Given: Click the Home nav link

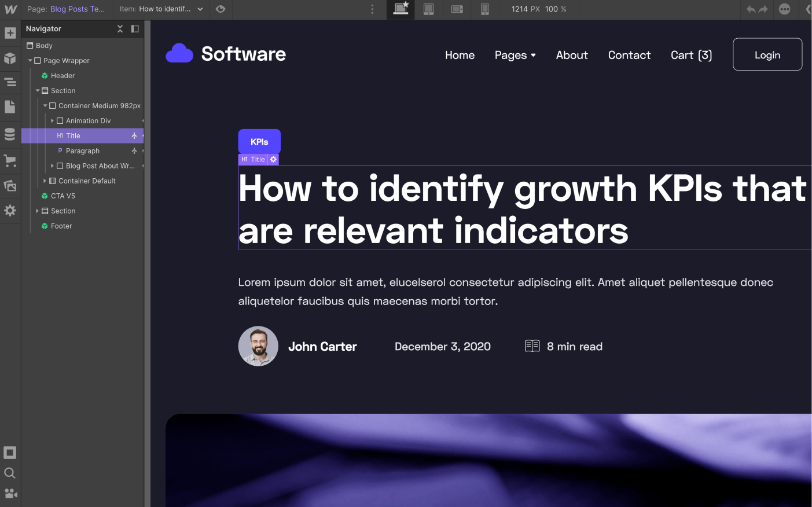Looking at the screenshot, I should (x=460, y=55).
